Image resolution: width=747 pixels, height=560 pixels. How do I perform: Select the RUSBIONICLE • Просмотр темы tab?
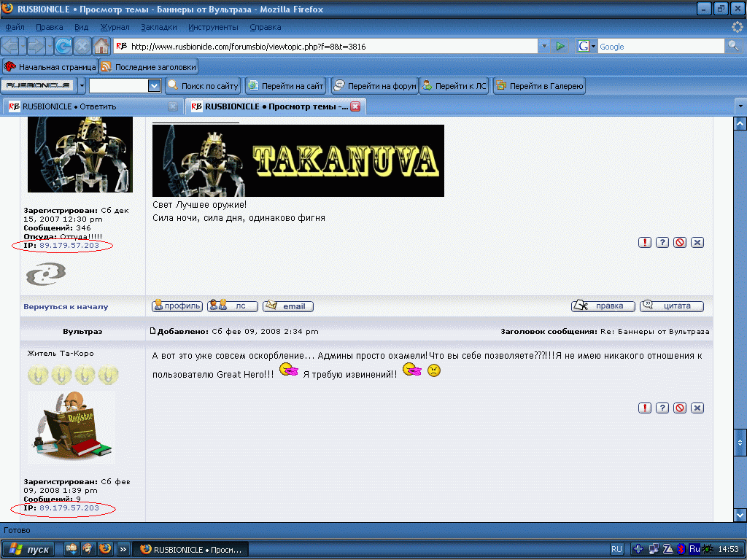coord(270,106)
